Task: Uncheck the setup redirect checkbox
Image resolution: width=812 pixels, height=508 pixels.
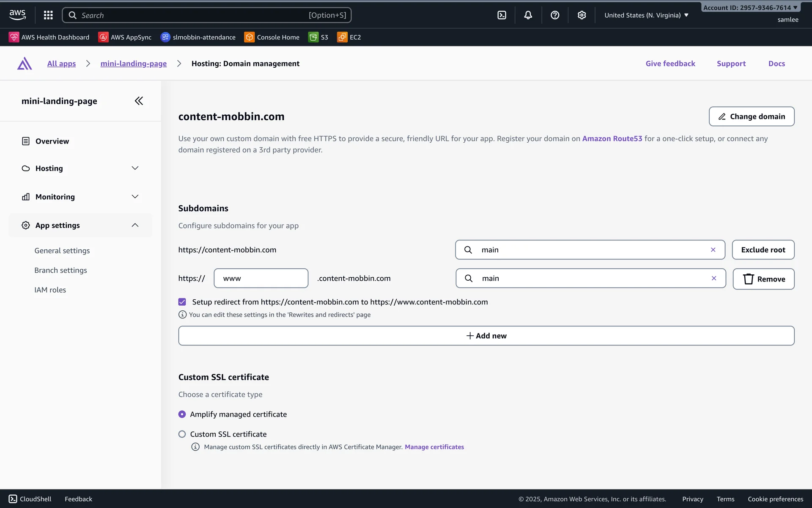Action: 182,302
